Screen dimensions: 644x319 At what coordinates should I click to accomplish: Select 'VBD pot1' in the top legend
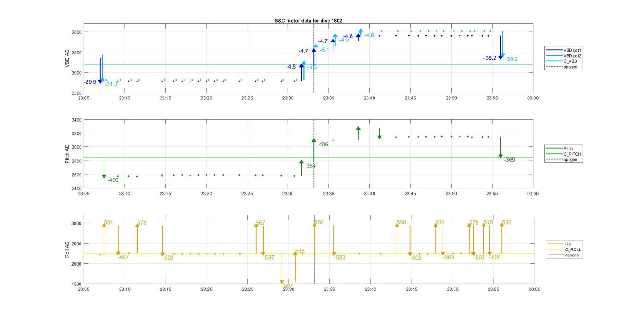573,50
